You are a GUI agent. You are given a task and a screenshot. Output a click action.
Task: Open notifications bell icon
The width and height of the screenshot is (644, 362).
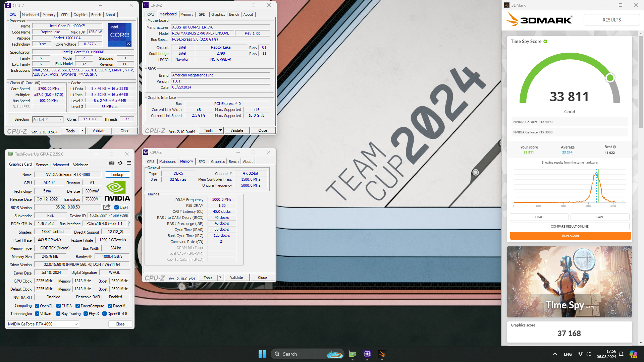click(x=621, y=354)
